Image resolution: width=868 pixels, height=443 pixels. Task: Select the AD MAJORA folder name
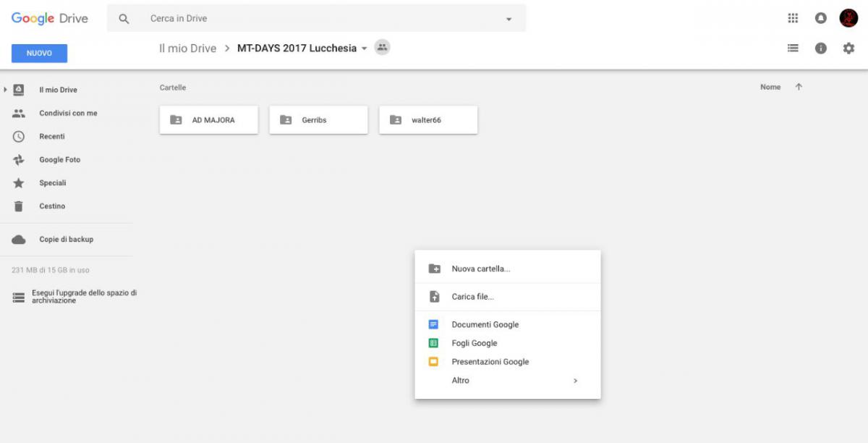(x=213, y=120)
